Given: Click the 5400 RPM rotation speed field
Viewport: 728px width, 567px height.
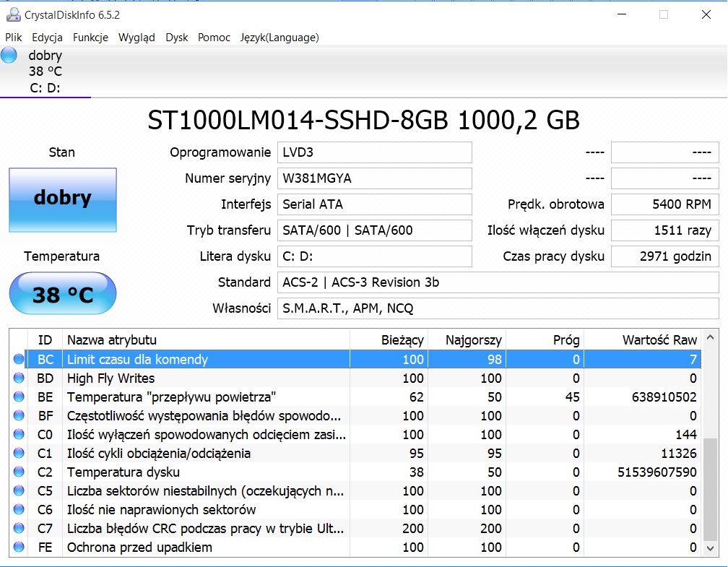Looking at the screenshot, I should (x=665, y=204).
